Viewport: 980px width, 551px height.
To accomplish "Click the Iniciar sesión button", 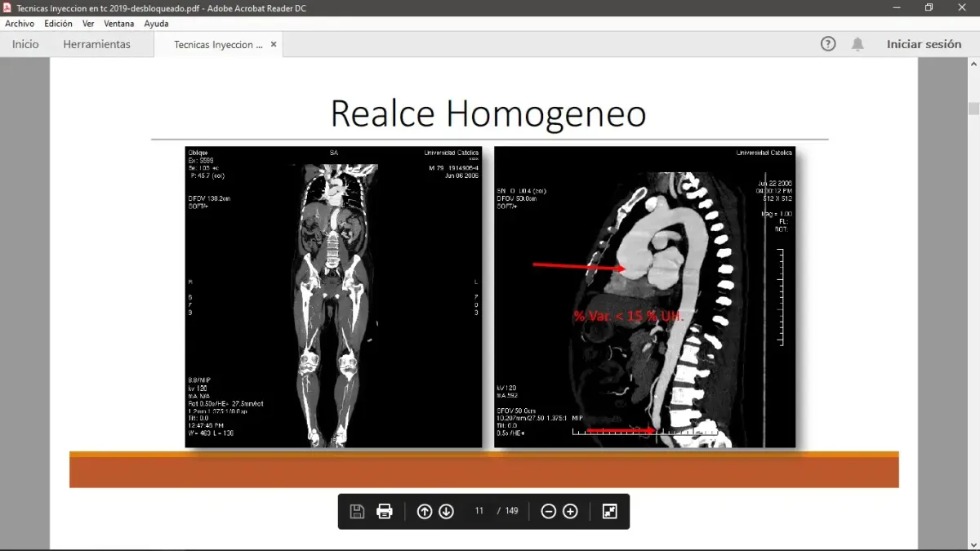I will (x=924, y=44).
